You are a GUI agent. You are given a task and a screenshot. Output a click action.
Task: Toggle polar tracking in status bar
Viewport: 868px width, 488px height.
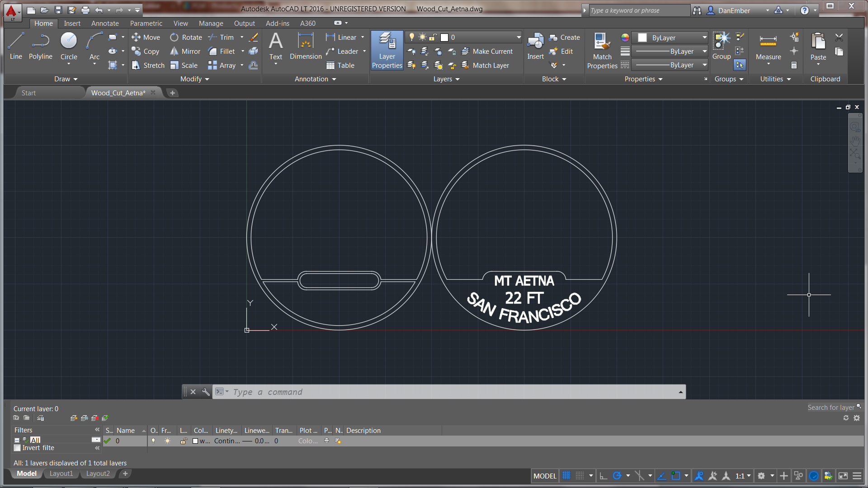617,475
